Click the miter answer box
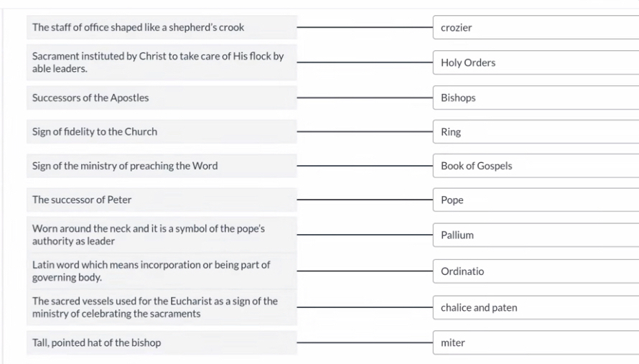The image size is (639, 364). click(536, 342)
